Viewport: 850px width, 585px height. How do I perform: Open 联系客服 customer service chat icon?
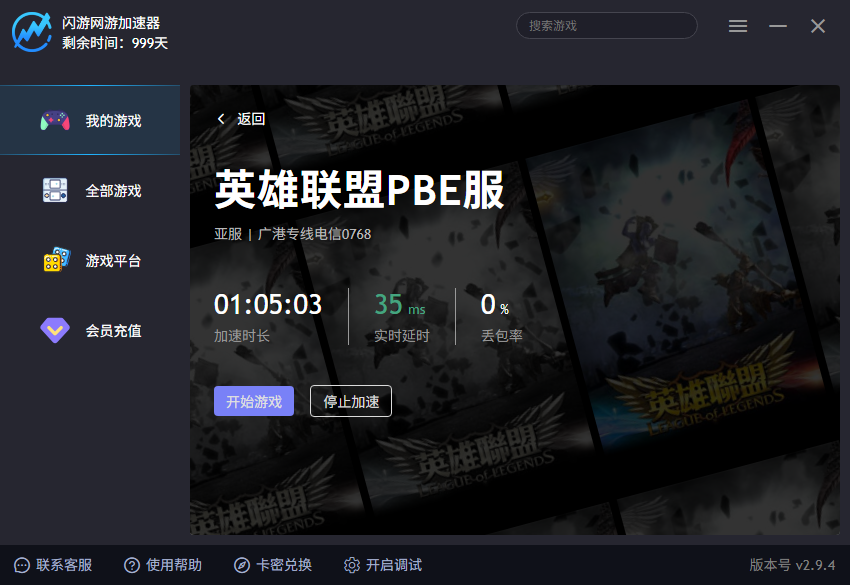22,564
